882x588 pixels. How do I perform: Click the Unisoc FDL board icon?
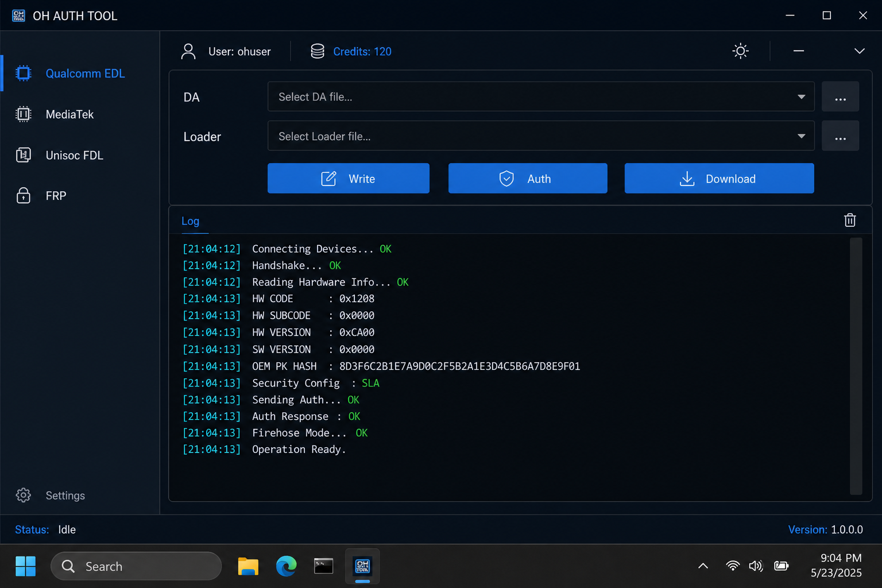click(24, 155)
